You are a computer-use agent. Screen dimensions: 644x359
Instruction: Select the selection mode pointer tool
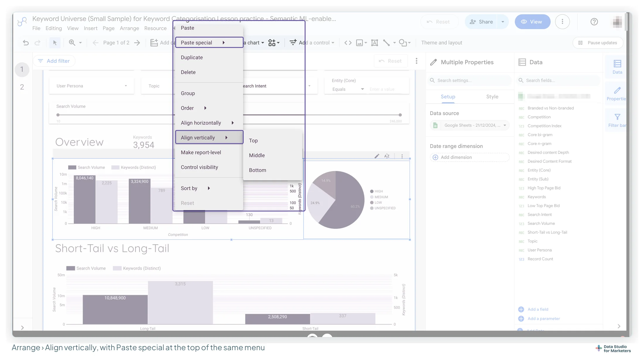click(x=55, y=43)
